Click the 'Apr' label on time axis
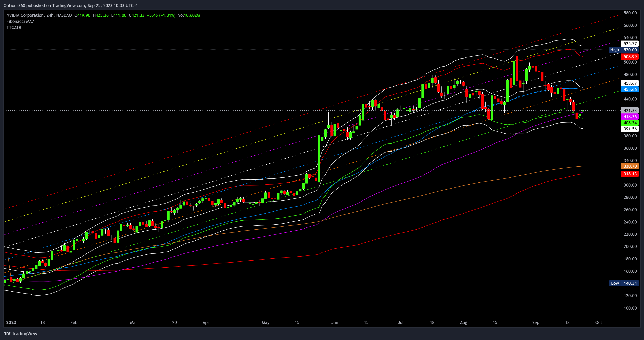Viewport: 644px width, 340px height. pos(206,323)
